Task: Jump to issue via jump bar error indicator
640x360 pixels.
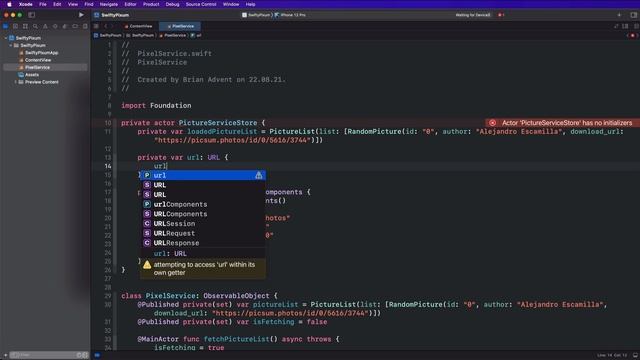Action: (633, 36)
